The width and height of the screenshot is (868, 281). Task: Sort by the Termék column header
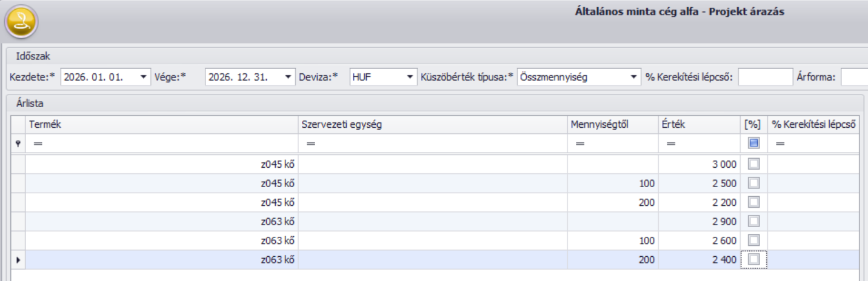coord(161,124)
